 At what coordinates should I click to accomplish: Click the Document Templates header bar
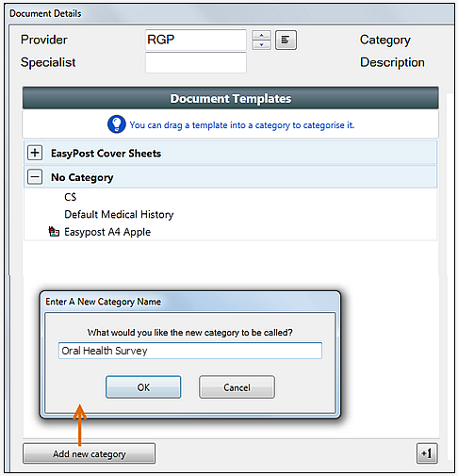point(230,98)
